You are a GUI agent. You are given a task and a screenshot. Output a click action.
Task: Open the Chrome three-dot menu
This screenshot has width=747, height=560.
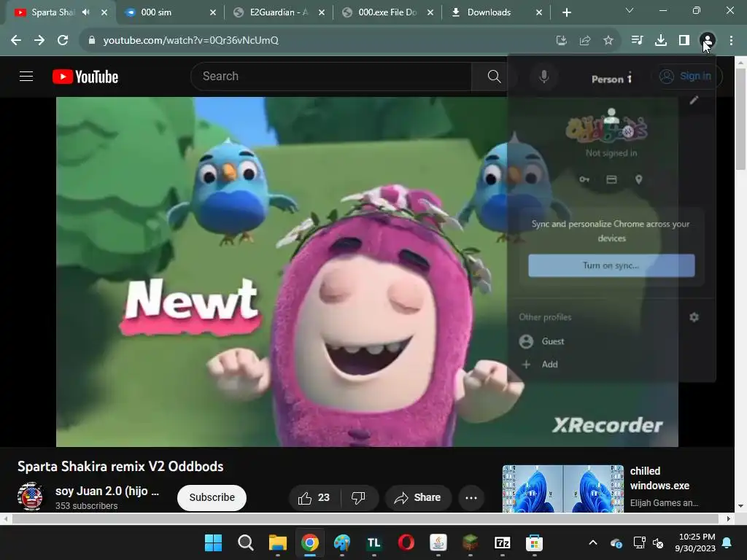pyautogui.click(x=731, y=41)
